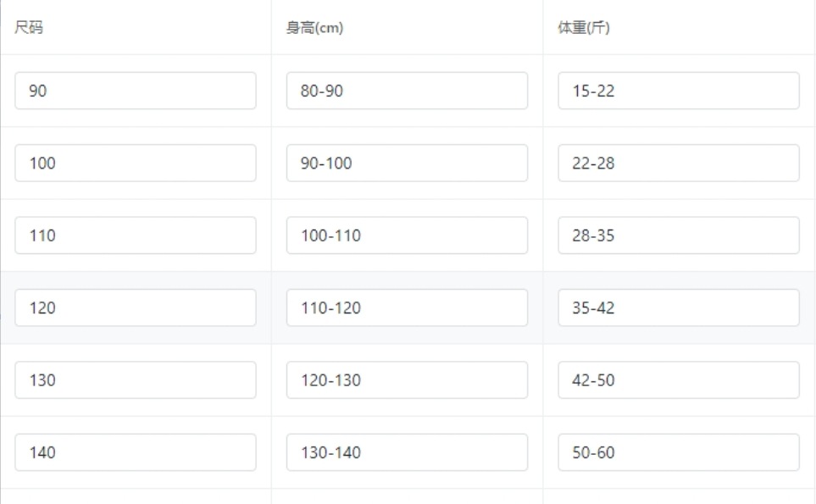Select the height field showing 80-90
The height and width of the screenshot is (504, 816).
[x=407, y=91]
